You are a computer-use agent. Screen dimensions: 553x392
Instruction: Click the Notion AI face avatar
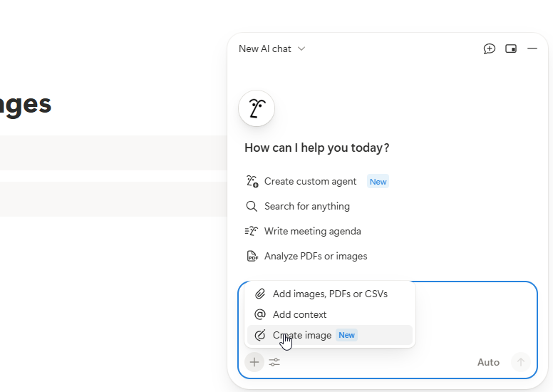tap(257, 108)
